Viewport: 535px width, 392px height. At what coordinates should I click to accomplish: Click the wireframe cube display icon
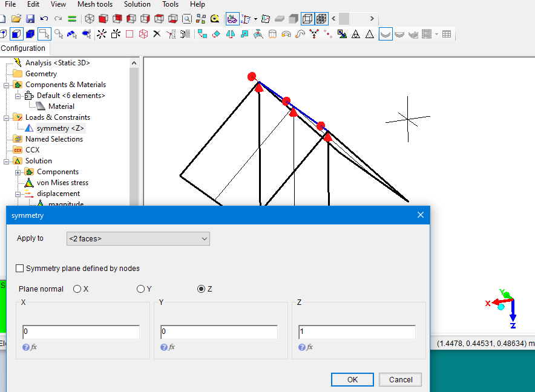307,19
